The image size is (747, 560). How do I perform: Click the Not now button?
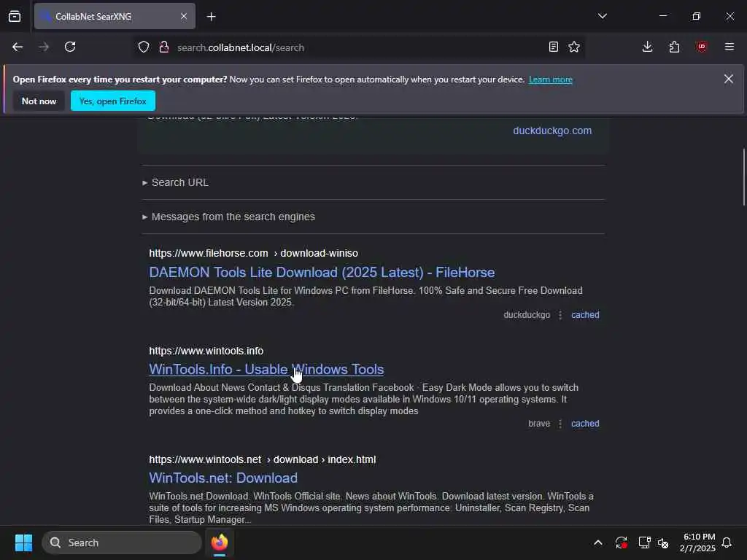click(x=39, y=101)
